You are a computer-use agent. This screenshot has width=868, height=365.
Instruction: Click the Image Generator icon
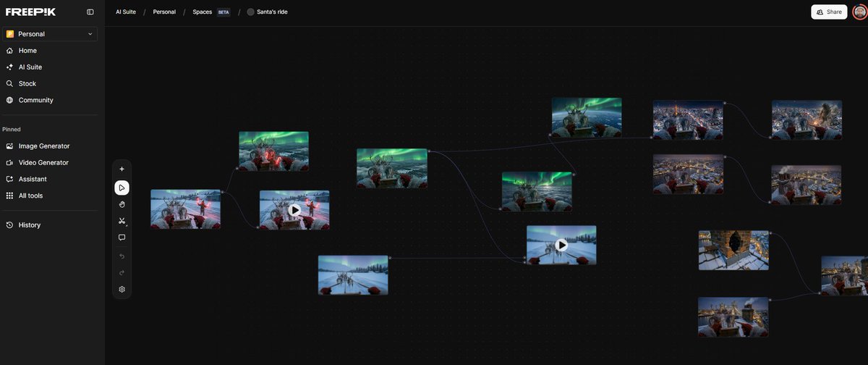coord(9,146)
